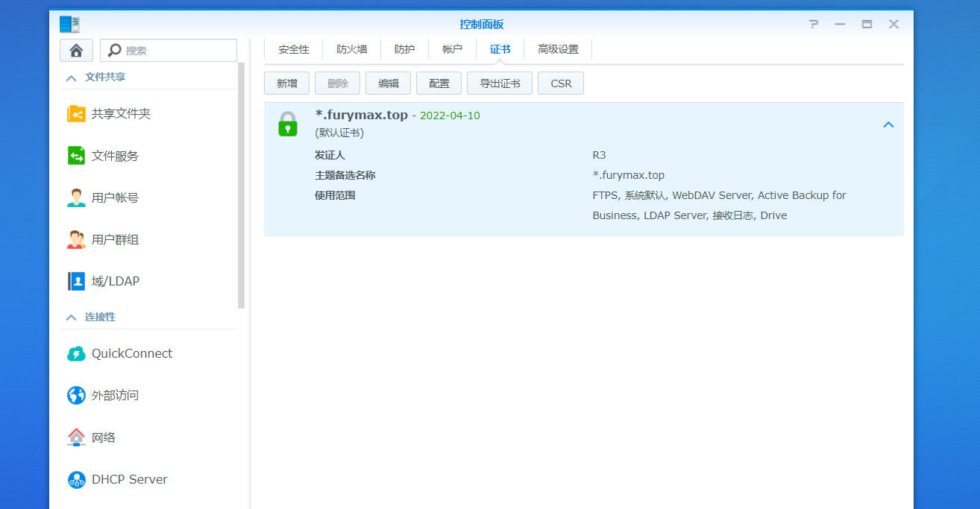This screenshot has height=509, width=980.
Task: Click the magnifier icon in search box
Action: [x=114, y=50]
